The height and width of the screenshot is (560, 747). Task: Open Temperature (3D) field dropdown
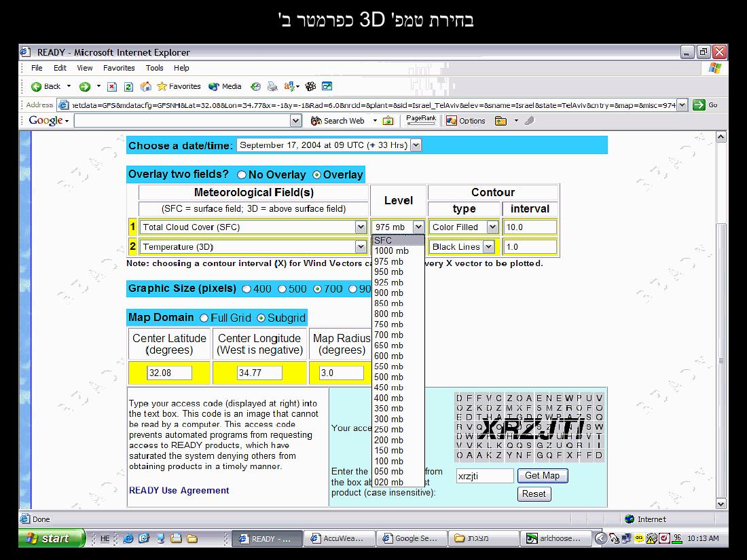coord(361,246)
